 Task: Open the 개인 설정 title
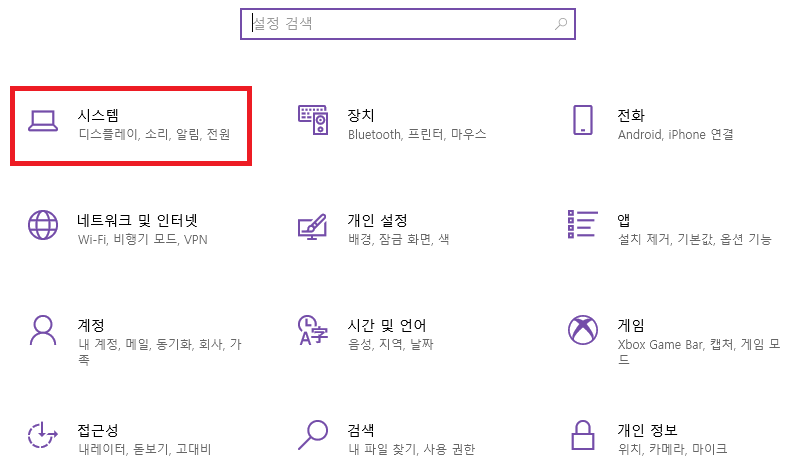377,220
